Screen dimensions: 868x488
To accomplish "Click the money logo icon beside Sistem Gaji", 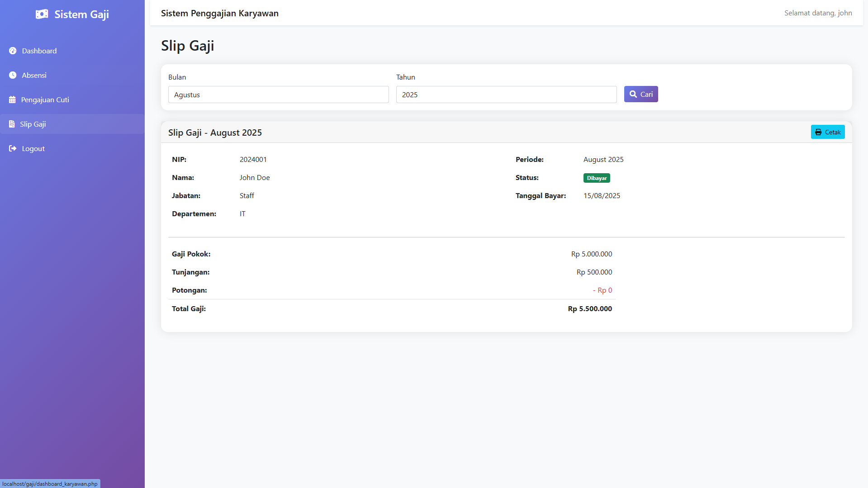I will 42,14.
